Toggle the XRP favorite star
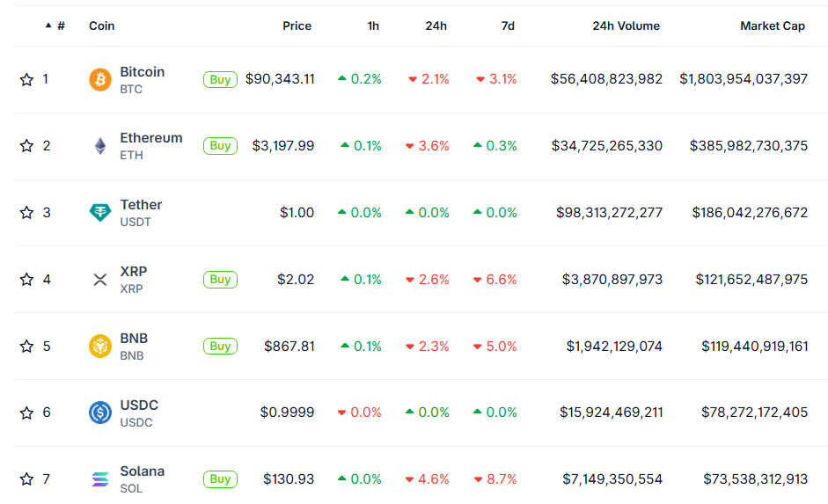Image resolution: width=828 pixels, height=504 pixels. pyautogui.click(x=26, y=280)
